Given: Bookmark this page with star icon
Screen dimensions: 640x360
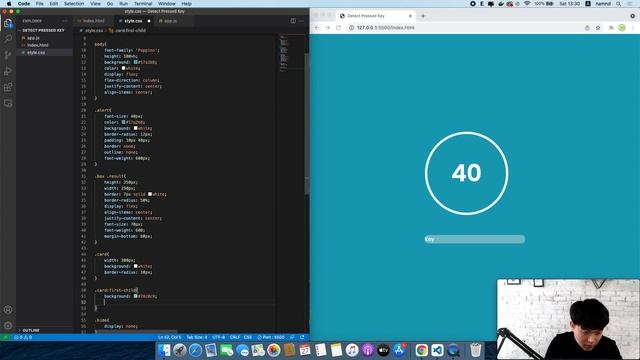Looking at the screenshot, I should 598,28.
